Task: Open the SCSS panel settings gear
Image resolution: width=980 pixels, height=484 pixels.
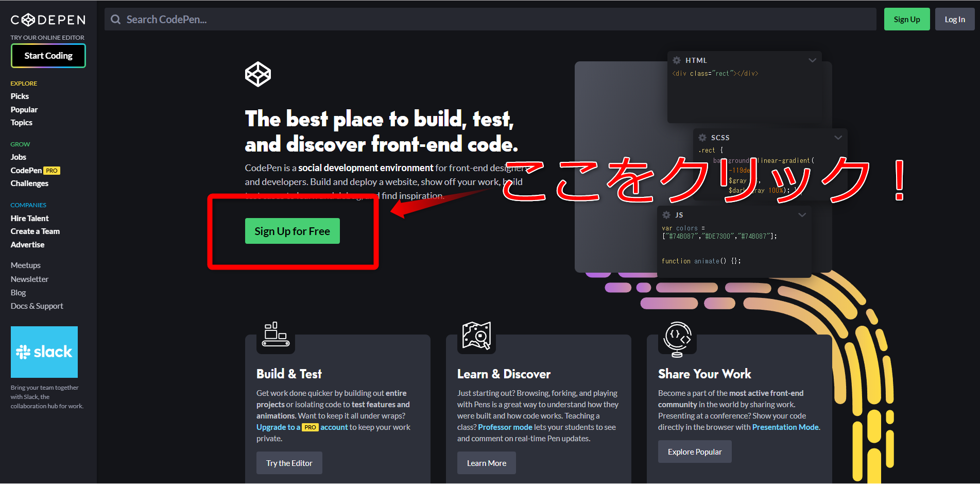Action: tap(702, 138)
